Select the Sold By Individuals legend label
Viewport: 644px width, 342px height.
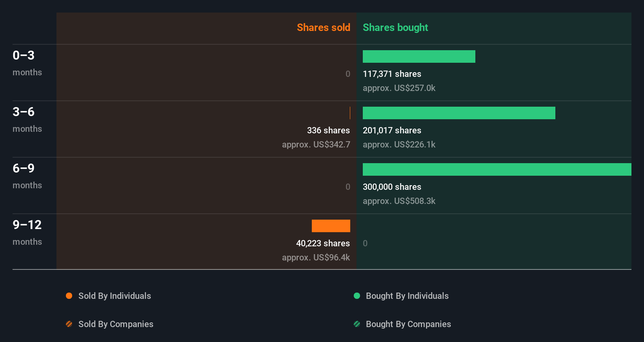[115, 296]
